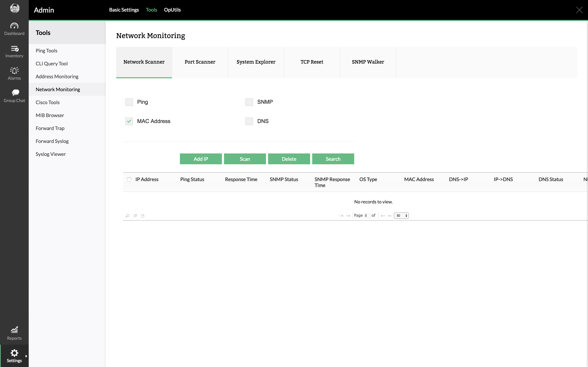Open the Dashboard from sidebar
This screenshot has width=588, height=367.
[x=14, y=29]
